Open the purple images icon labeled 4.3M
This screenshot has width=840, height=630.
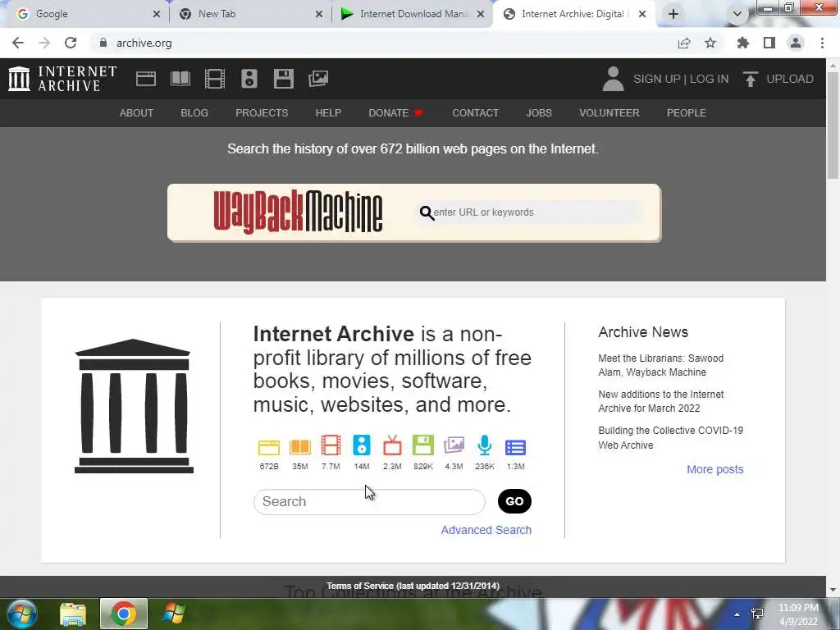point(454,445)
